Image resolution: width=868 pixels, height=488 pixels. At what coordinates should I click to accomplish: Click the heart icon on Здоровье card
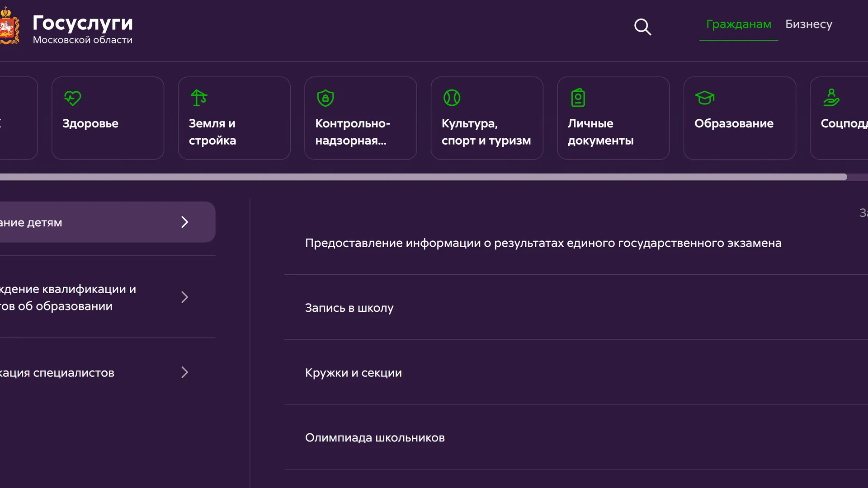pos(72,98)
